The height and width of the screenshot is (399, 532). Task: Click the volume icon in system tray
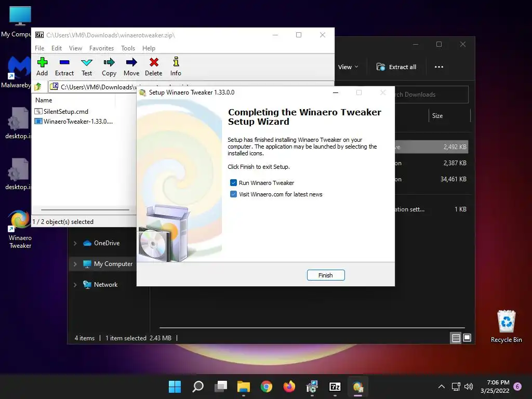pos(469,387)
